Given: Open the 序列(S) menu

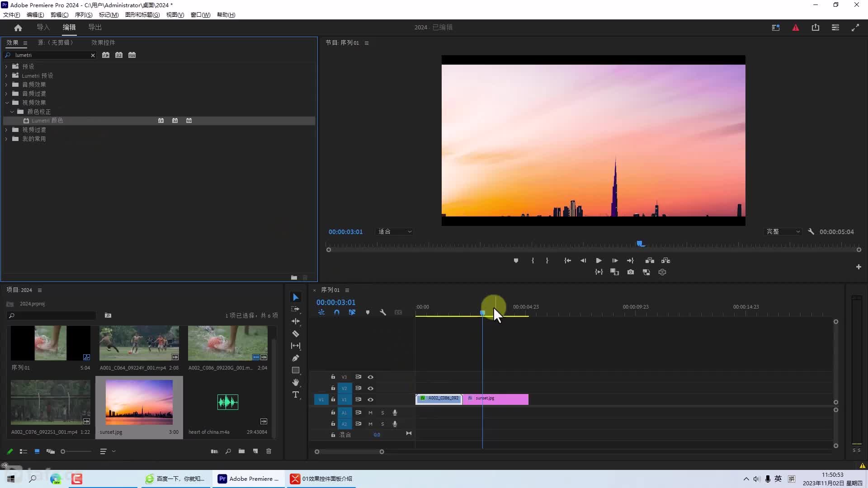Looking at the screenshot, I should (x=84, y=14).
